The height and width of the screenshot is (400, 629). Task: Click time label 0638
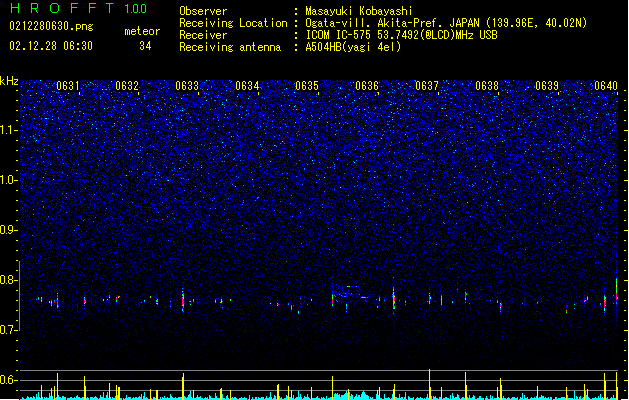487,86
